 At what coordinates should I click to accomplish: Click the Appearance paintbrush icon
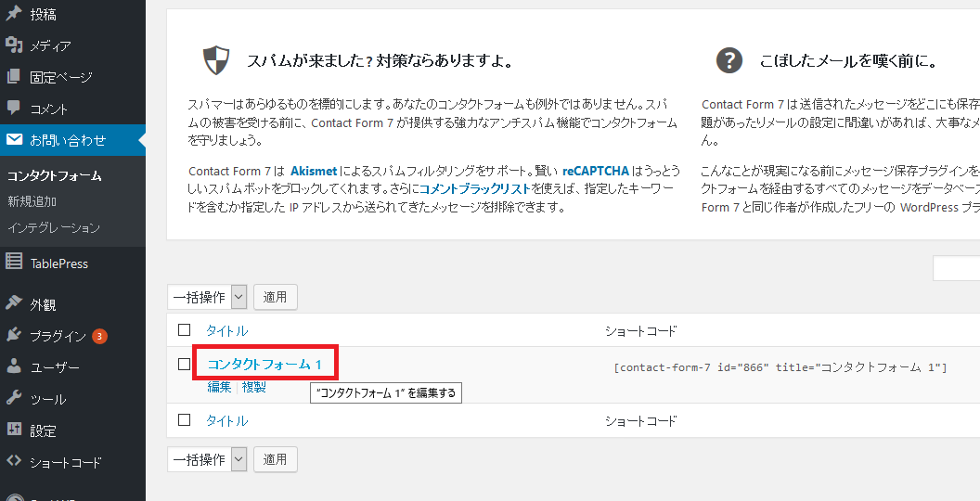(14, 304)
